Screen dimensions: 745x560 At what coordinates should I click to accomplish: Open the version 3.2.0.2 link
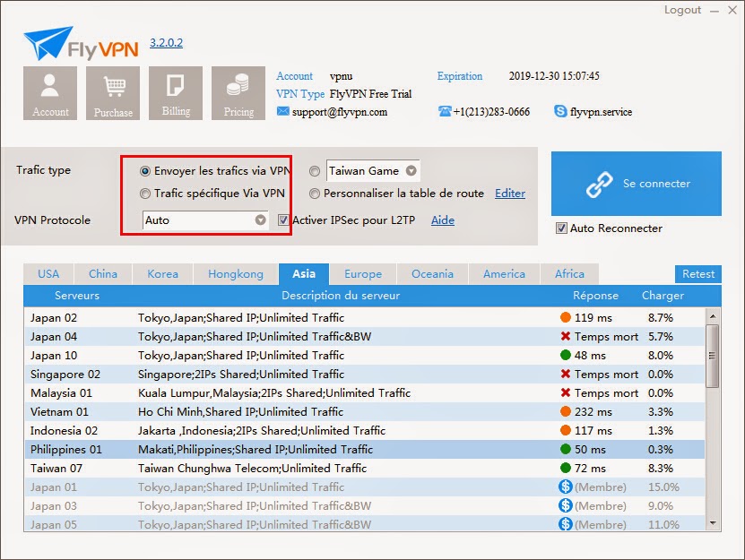(x=166, y=43)
